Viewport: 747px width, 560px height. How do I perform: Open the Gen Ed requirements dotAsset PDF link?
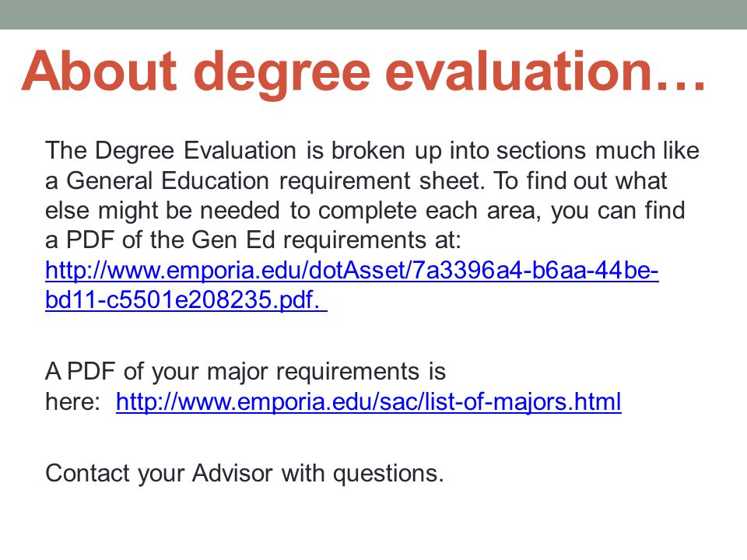click(352, 271)
